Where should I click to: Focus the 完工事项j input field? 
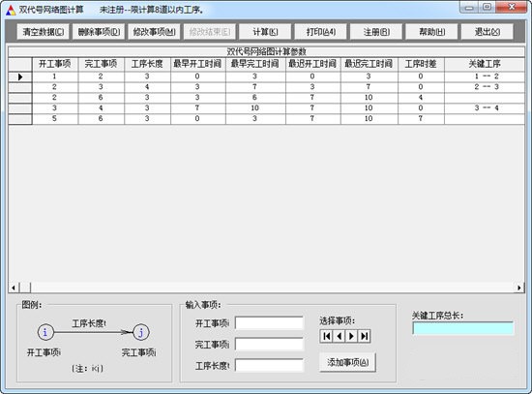tap(269, 344)
